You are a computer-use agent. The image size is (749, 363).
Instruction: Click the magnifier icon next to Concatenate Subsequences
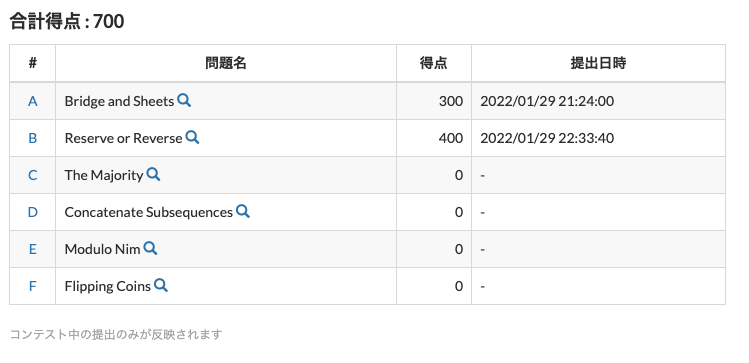pyautogui.click(x=243, y=211)
